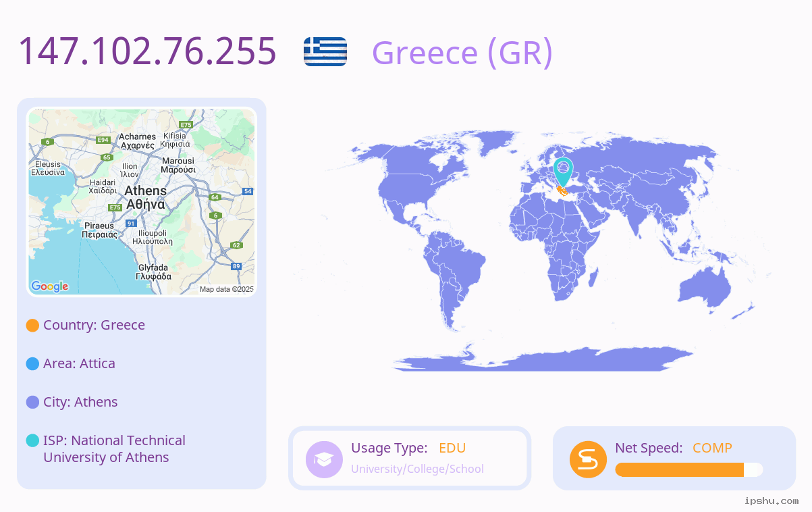Click the COMP net speed label

(712, 448)
